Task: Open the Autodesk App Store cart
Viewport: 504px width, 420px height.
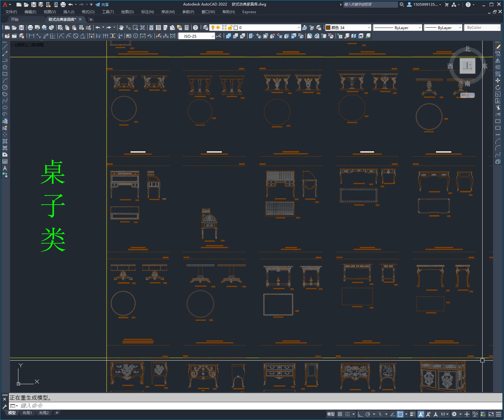Action: pos(446,5)
